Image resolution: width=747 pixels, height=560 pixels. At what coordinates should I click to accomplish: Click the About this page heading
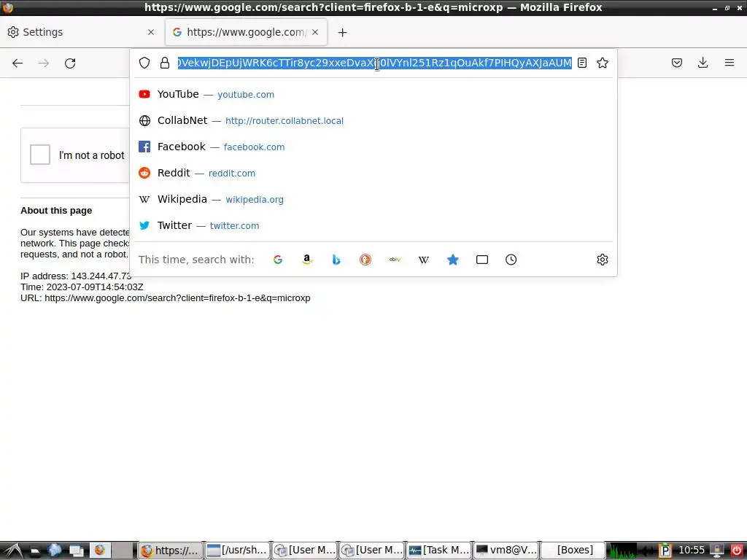(56, 211)
